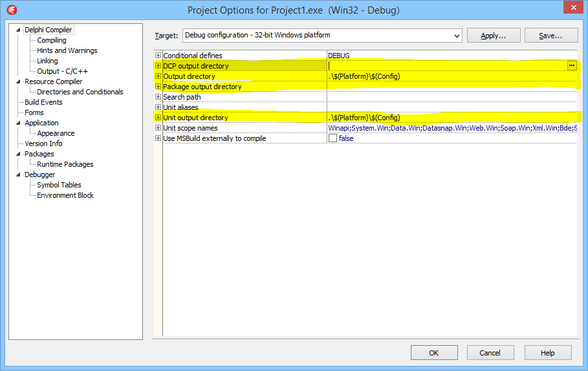Click the Unit output directory path value
The width and height of the screenshot is (588, 371).
pos(364,118)
